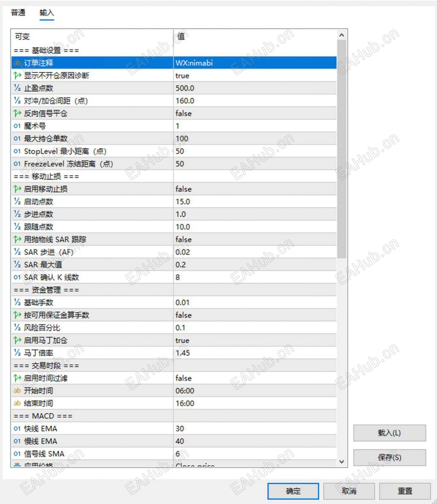Save the preset with 保存(S)

pyautogui.click(x=390, y=457)
